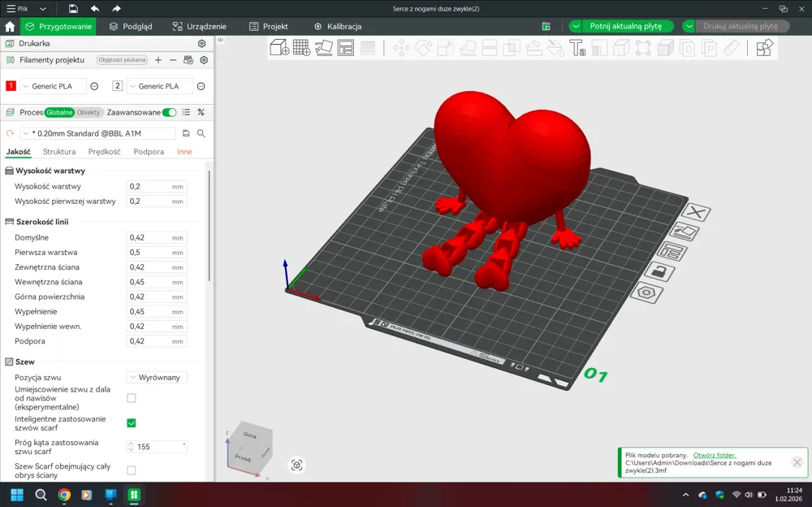Switch to the Podgląd tab
Image resolution: width=812 pixels, height=507 pixels.
pyautogui.click(x=131, y=27)
